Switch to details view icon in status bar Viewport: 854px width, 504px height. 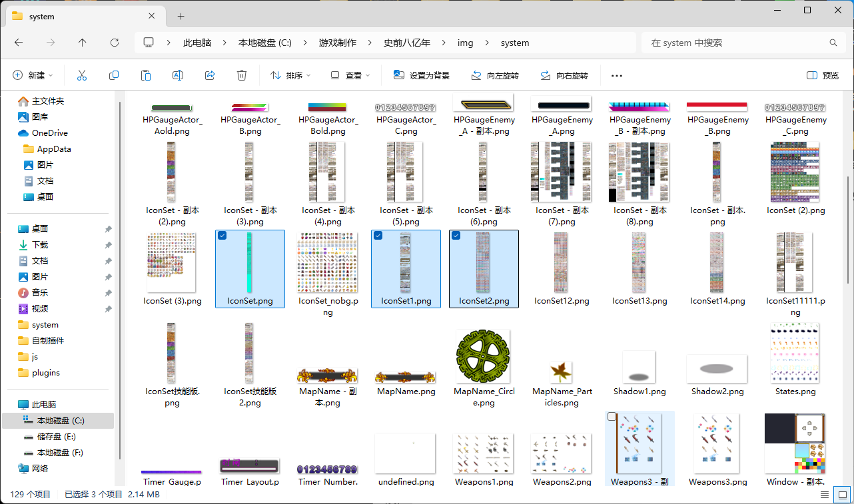(825, 495)
